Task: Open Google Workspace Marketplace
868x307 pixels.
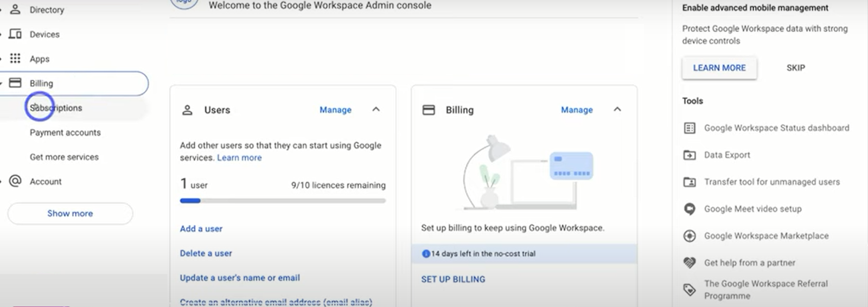Action: [x=766, y=236]
